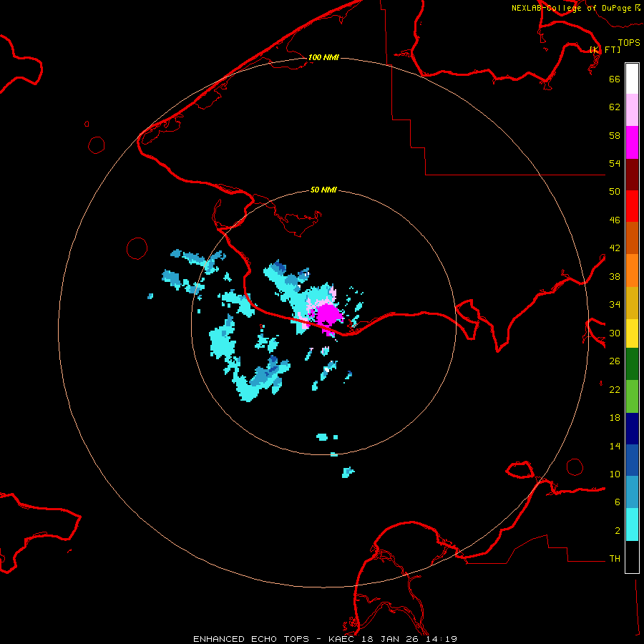The height and width of the screenshot is (644, 644).
Task: Select the dark orange legend swatch
Action: [632, 238]
